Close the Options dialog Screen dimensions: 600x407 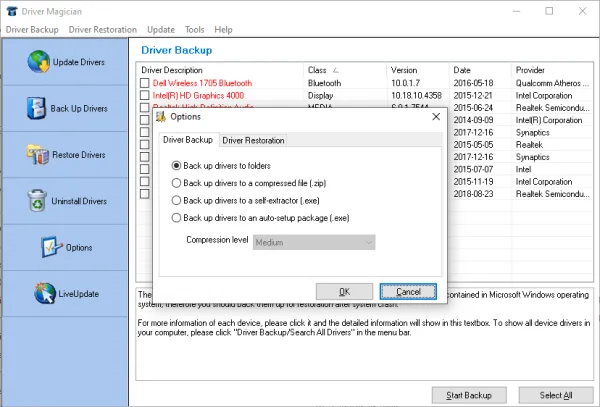pos(436,117)
